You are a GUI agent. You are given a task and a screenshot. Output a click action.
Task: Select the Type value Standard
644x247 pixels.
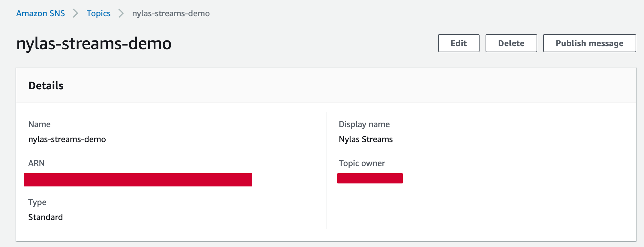point(46,217)
